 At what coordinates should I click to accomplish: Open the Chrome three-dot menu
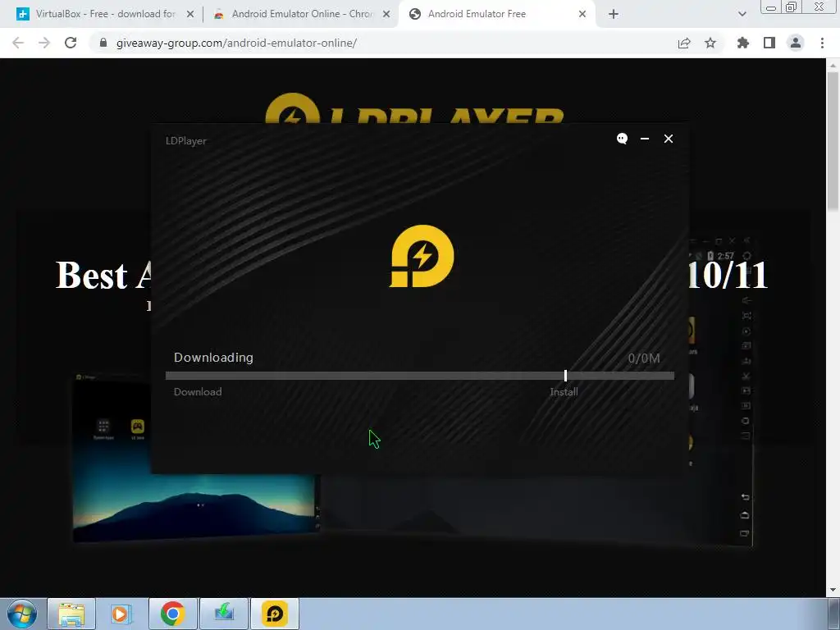pyautogui.click(x=822, y=43)
